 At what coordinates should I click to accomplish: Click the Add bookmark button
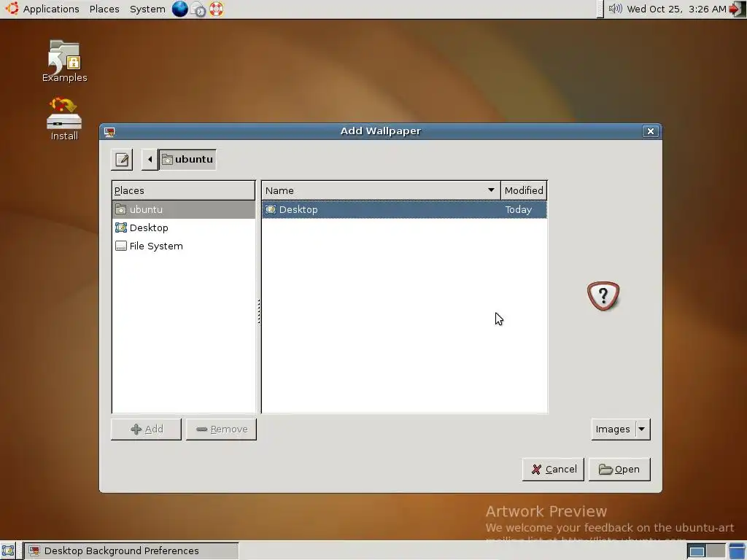(x=146, y=429)
